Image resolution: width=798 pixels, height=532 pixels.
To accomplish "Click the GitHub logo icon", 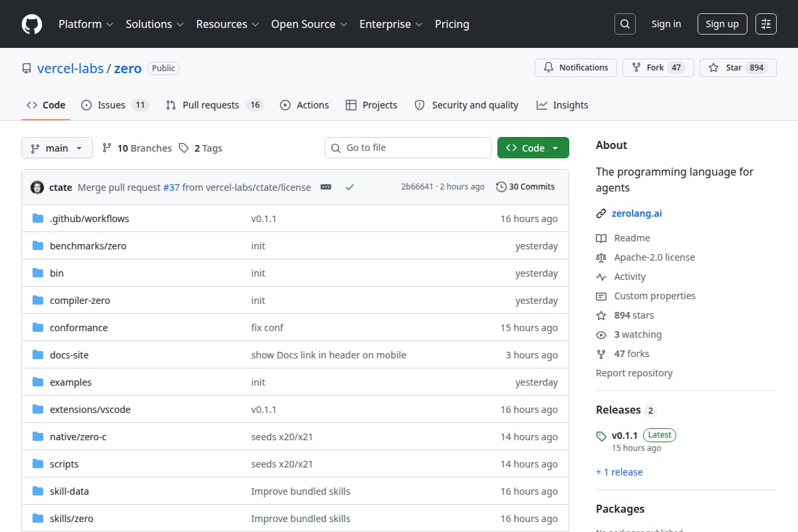I will [x=32, y=24].
